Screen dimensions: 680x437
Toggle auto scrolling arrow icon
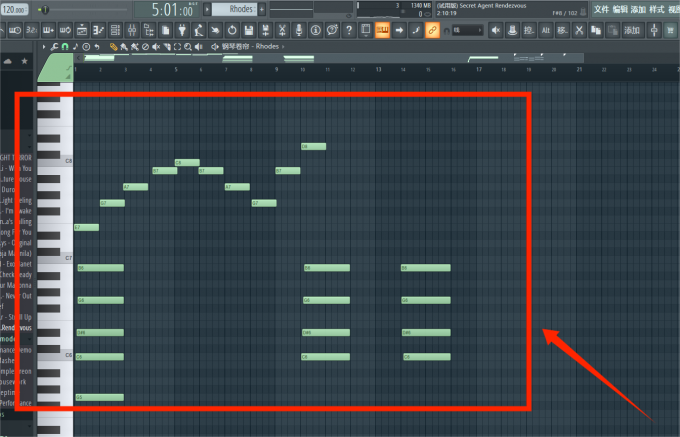[x=399, y=30]
